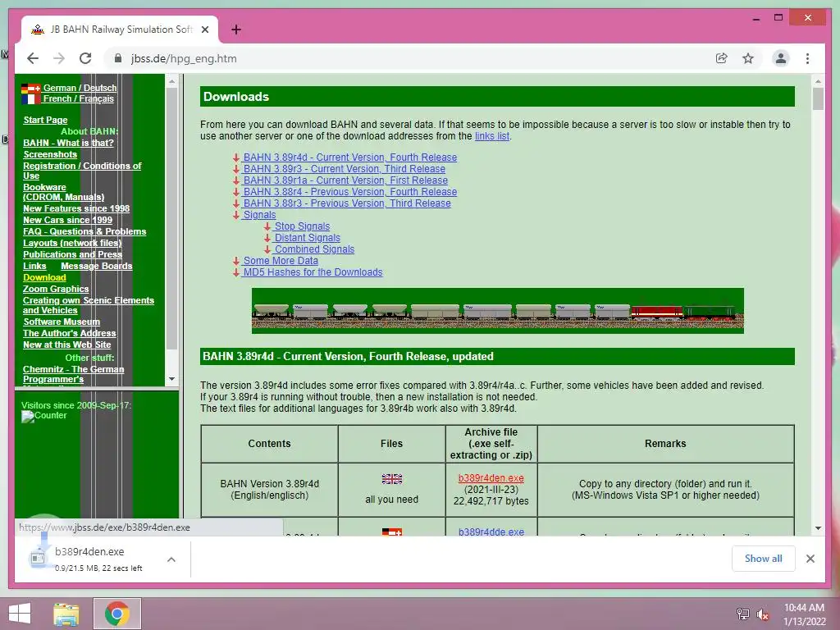Open Creating own Scenic Elements link
The image size is (840, 630).
click(x=89, y=305)
